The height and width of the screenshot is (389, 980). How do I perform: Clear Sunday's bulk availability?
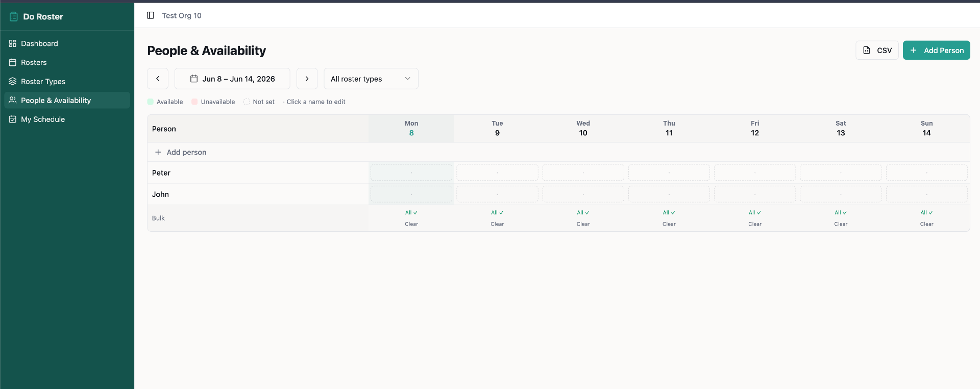pyautogui.click(x=927, y=224)
